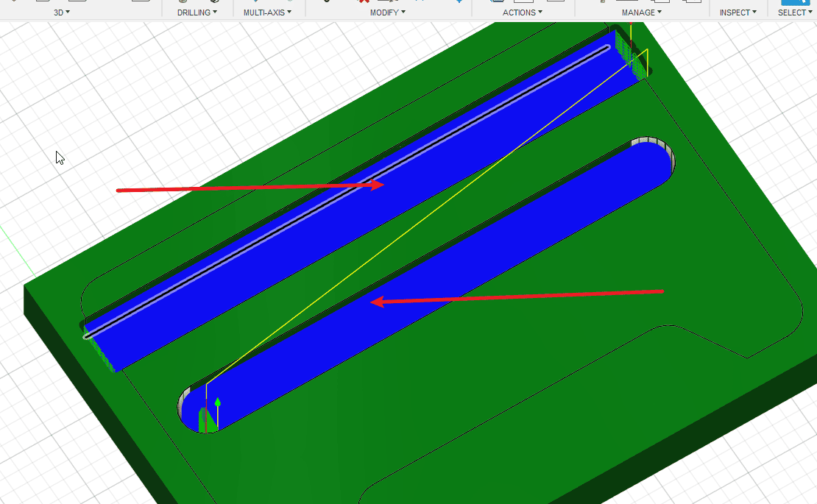This screenshot has height=504, width=817.
Task: Click the red X delete icon
Action: 363,2
